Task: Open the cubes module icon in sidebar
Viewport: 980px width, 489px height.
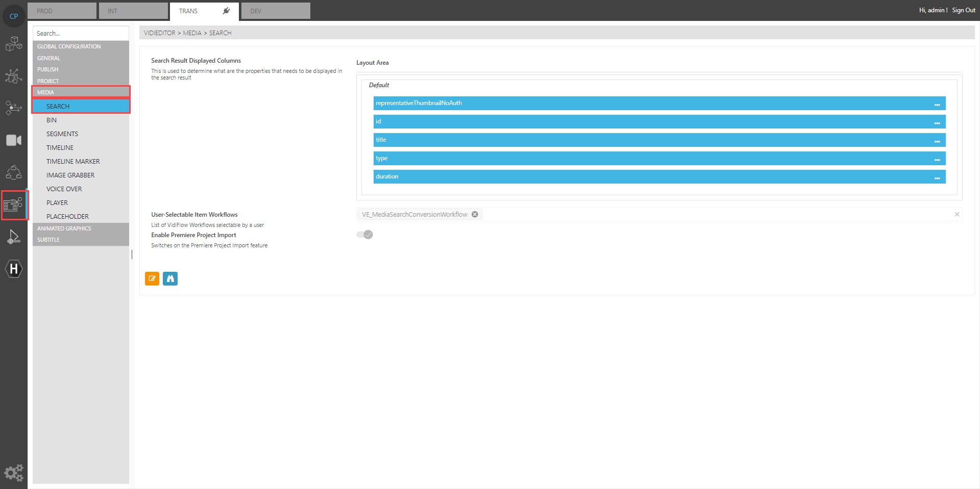Action: point(14,44)
